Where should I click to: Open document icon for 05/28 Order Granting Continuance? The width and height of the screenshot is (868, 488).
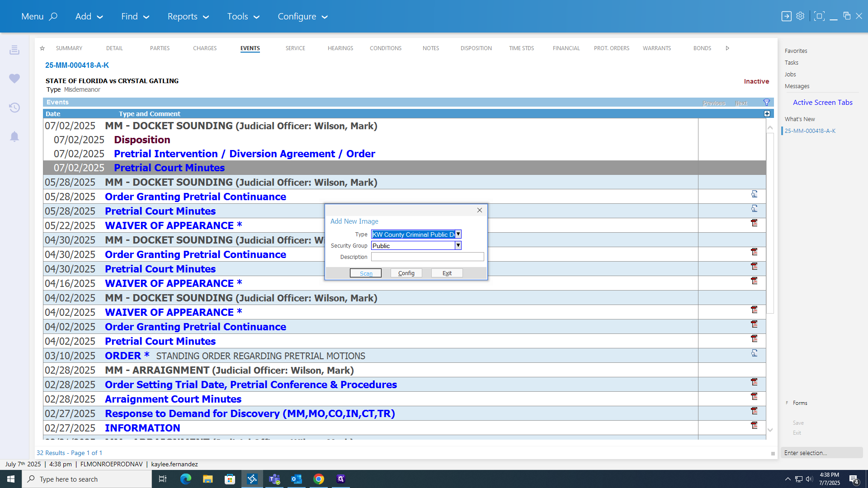(x=754, y=194)
